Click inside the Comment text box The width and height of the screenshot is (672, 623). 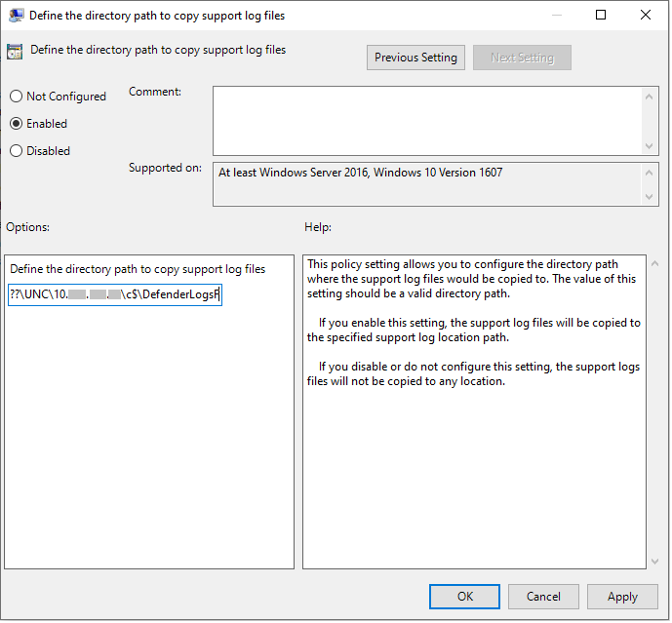coord(427,120)
